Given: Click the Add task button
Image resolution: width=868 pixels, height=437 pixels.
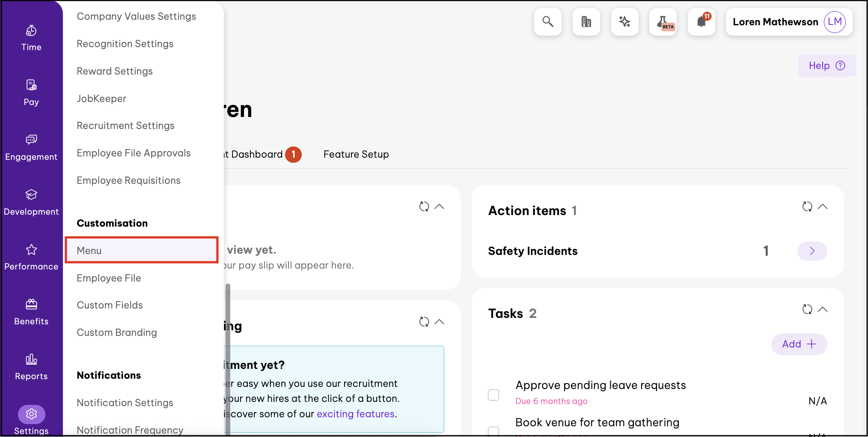Looking at the screenshot, I should pos(799,344).
